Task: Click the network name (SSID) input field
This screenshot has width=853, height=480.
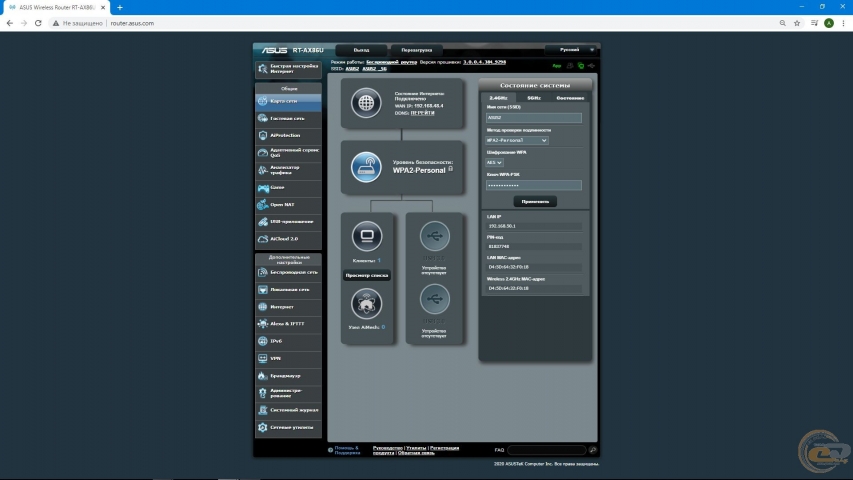Action: 534,118
